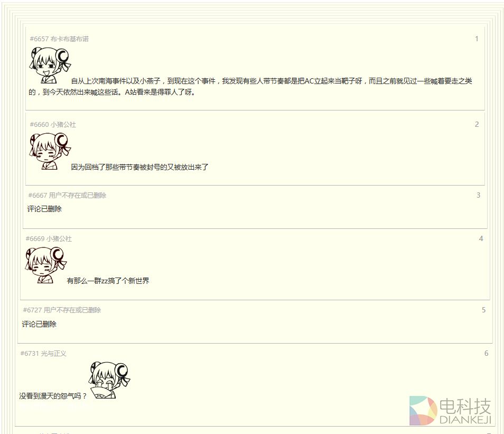
Task: Click comment text 有那么一群zz搞了个新世界
Action: 108,281
